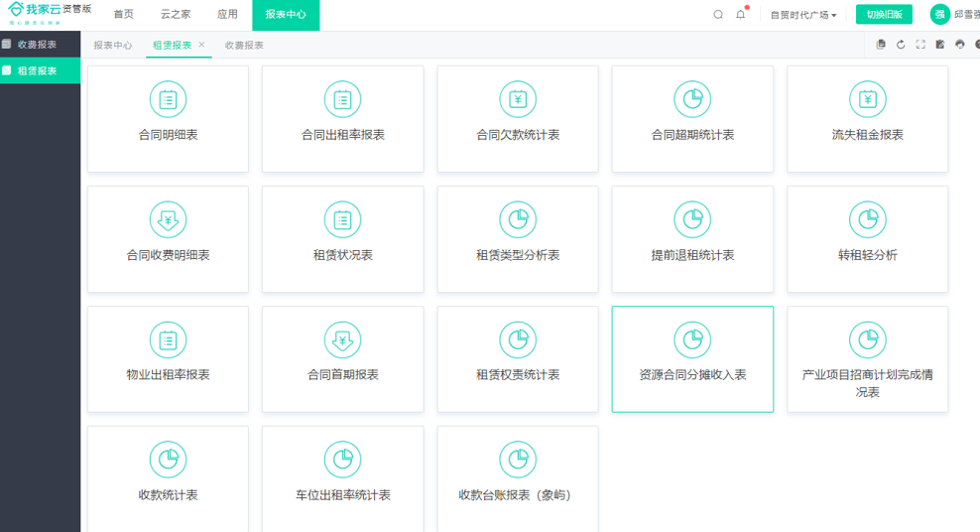The height and width of the screenshot is (532, 980).
Task: Open the 转租轻分析 report
Action: pos(868,239)
